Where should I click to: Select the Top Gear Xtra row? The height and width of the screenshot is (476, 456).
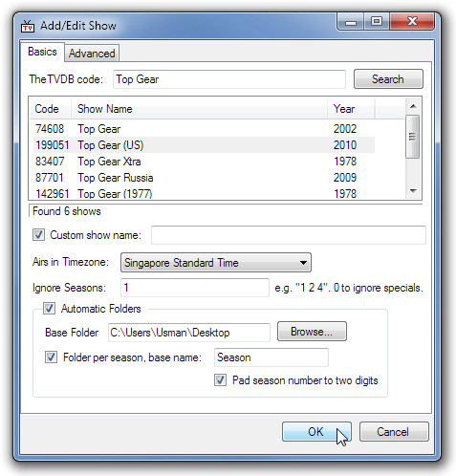(x=204, y=162)
